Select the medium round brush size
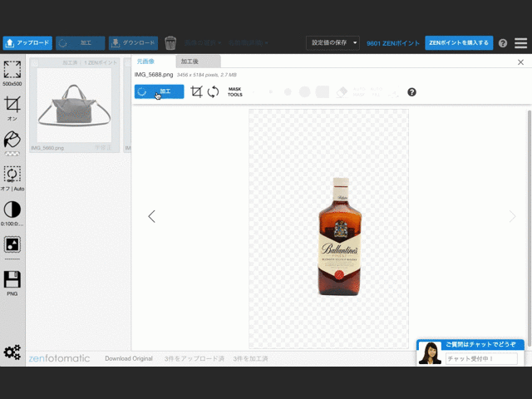 click(x=288, y=92)
